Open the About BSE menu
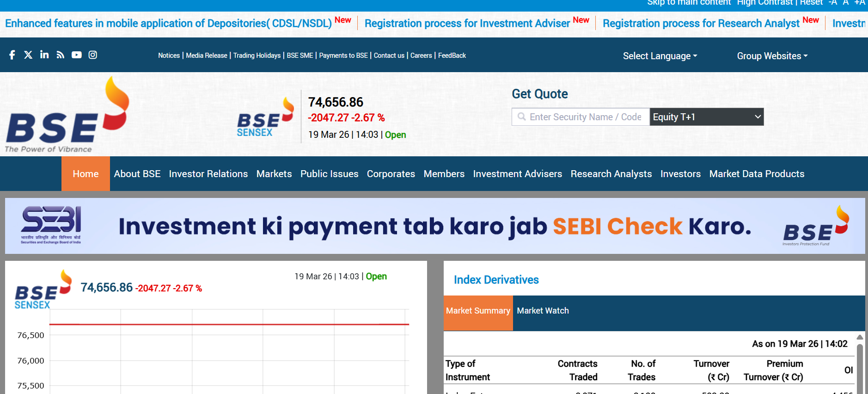The height and width of the screenshot is (394, 868). (x=137, y=174)
